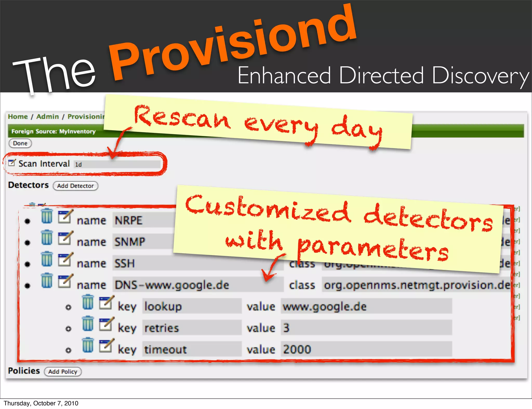Click edit icon beside Scan Interval
Screen dimensions: 532x409
(12, 163)
